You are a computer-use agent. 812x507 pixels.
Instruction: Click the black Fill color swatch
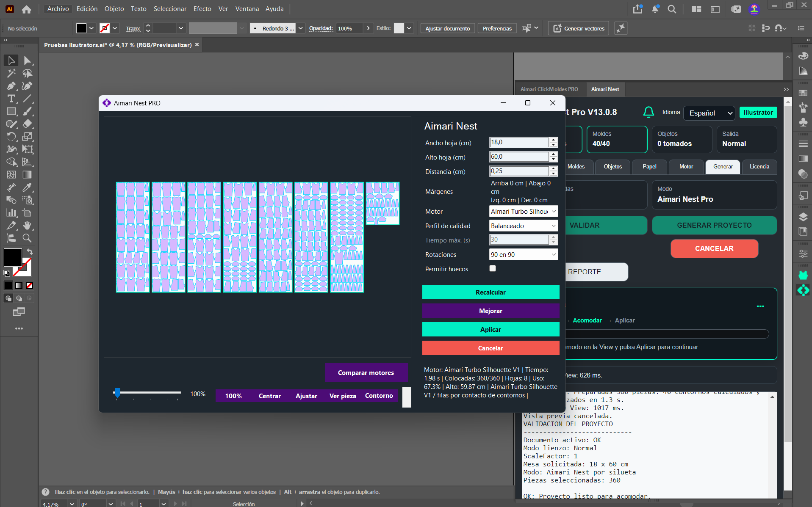pyautogui.click(x=13, y=257)
